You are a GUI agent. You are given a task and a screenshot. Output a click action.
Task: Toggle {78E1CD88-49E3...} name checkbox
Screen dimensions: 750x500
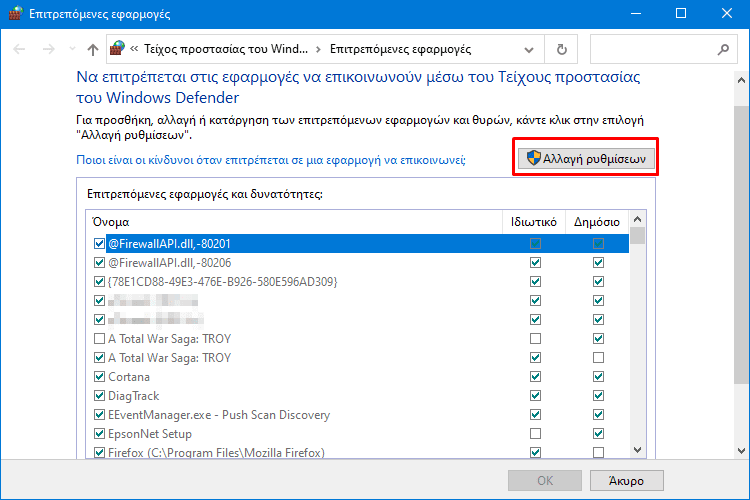tap(99, 281)
